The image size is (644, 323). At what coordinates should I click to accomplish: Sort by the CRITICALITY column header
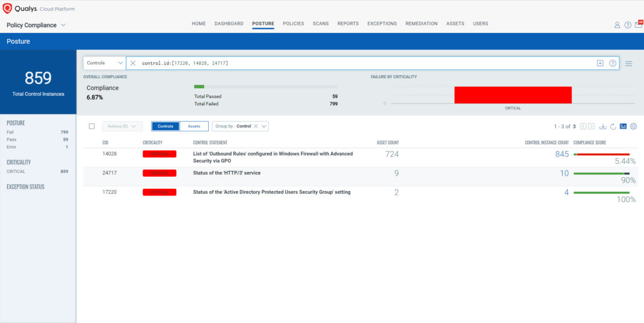coord(153,143)
